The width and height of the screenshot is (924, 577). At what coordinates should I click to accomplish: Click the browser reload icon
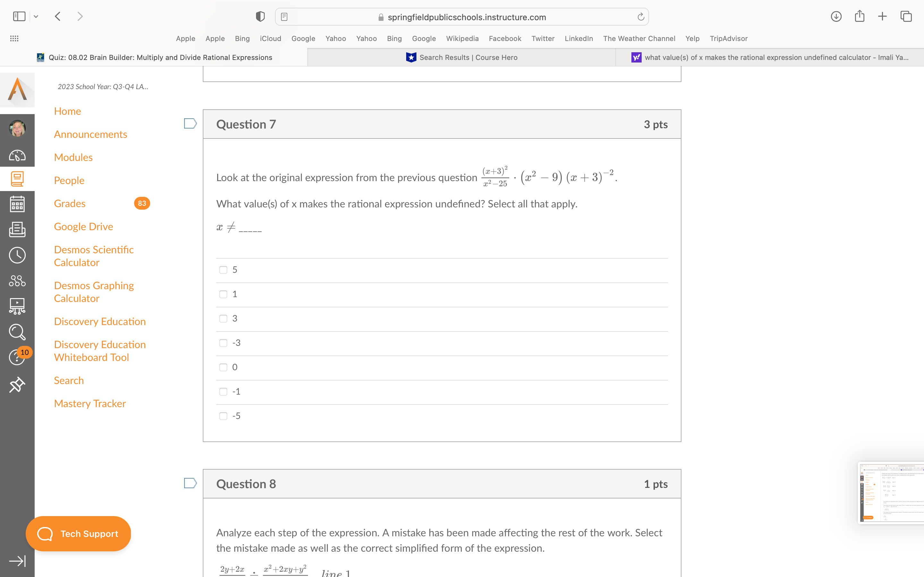click(x=640, y=17)
